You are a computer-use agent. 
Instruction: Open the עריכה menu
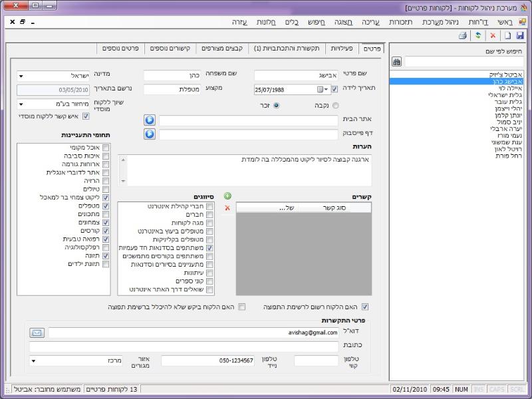(370, 23)
